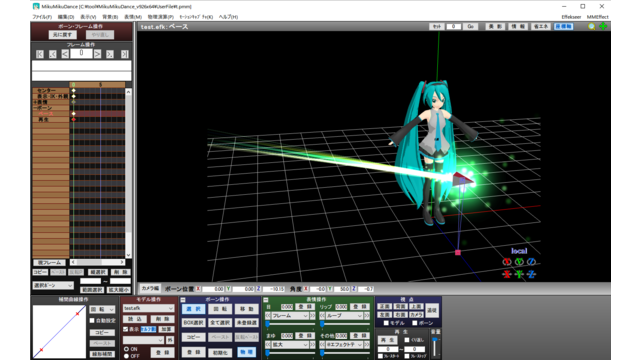Click the white diamond keyframe on センター row
Screen dimensions: 640x360
73,90
